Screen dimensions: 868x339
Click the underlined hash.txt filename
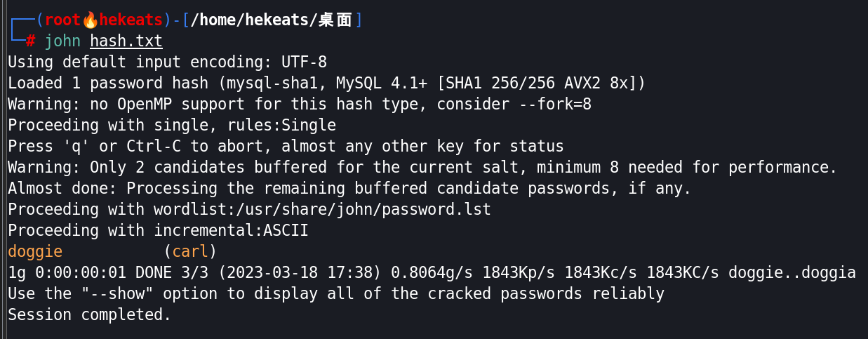click(x=126, y=41)
